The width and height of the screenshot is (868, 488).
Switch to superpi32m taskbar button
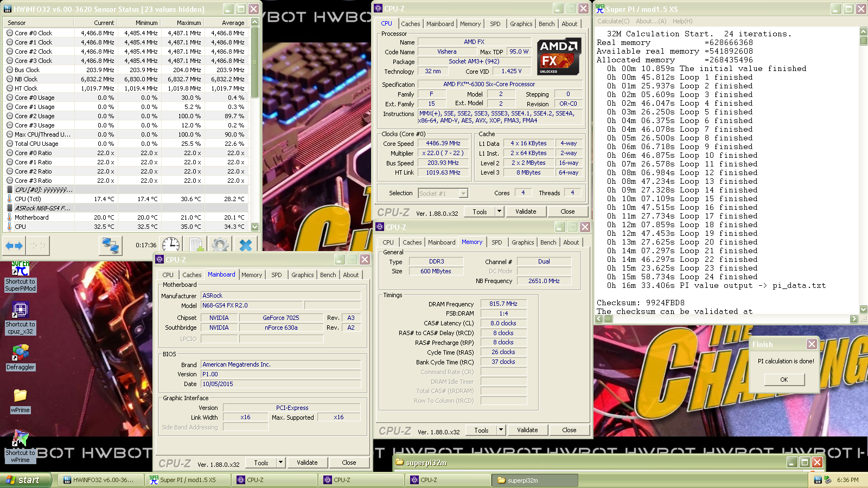point(535,480)
